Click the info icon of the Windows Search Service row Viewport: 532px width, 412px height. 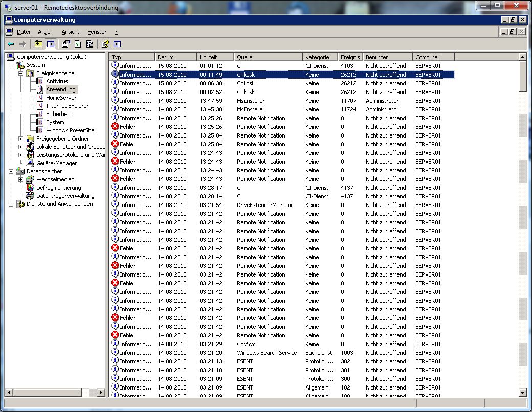pyautogui.click(x=115, y=352)
